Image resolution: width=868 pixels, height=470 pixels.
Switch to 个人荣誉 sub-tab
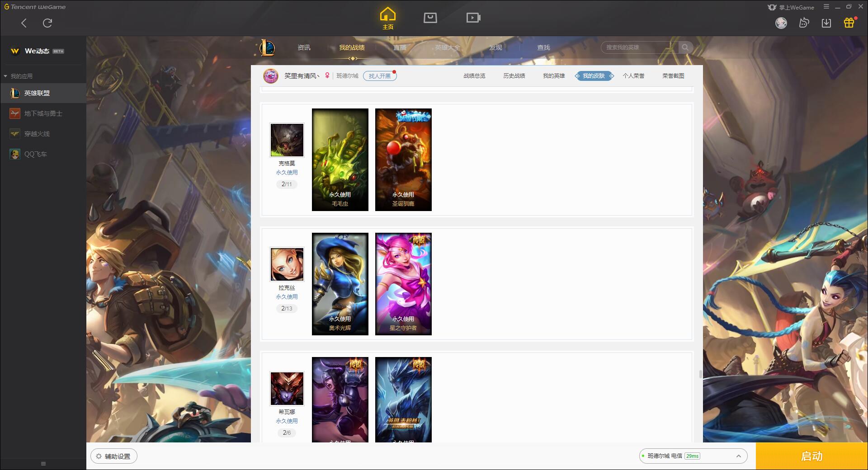point(633,76)
